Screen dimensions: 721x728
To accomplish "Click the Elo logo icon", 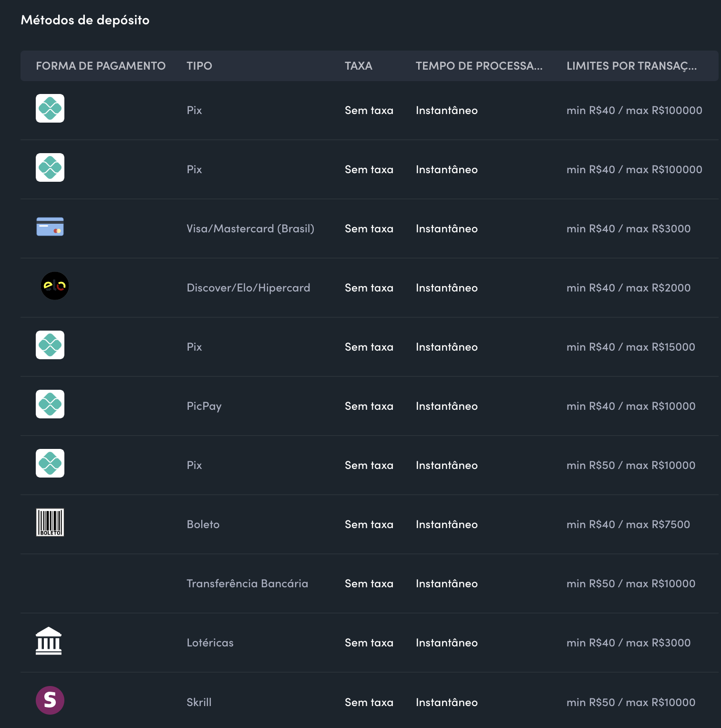I will pos(54,286).
